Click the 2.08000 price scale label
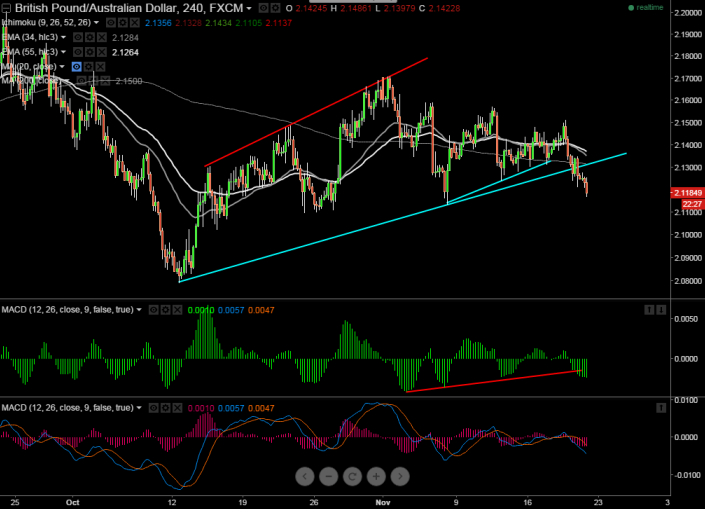The image size is (705, 509). (x=688, y=281)
